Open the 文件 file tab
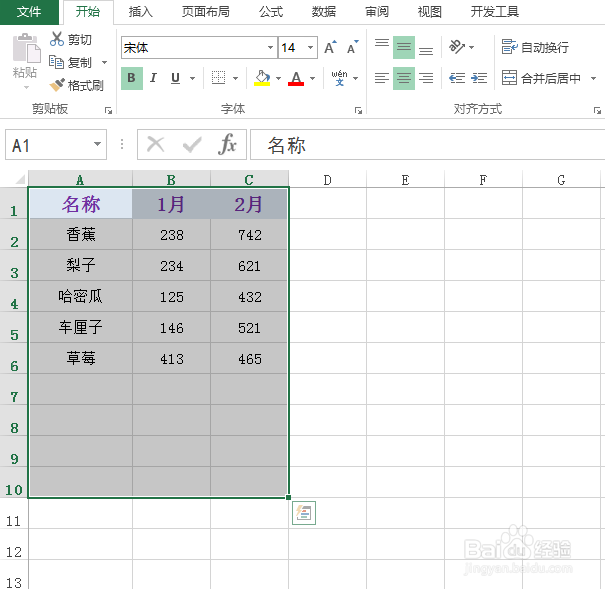Viewport: 605px width, 589px height. [x=29, y=12]
